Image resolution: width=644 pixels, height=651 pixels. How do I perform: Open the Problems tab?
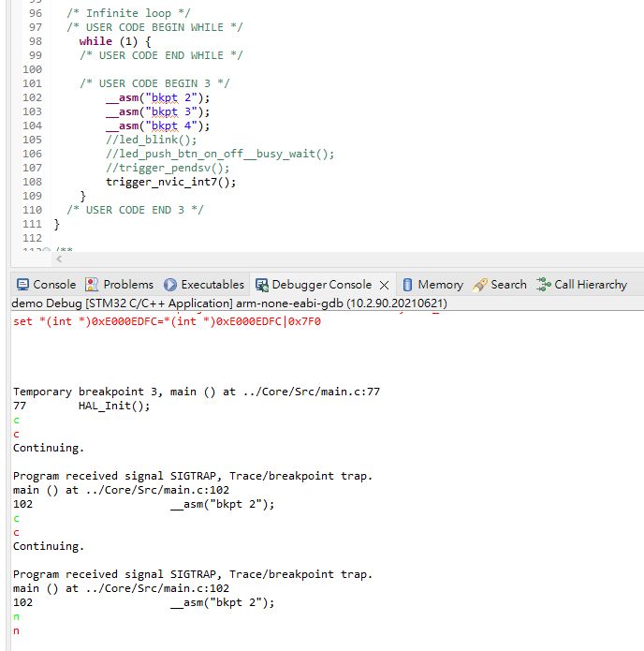coord(120,285)
